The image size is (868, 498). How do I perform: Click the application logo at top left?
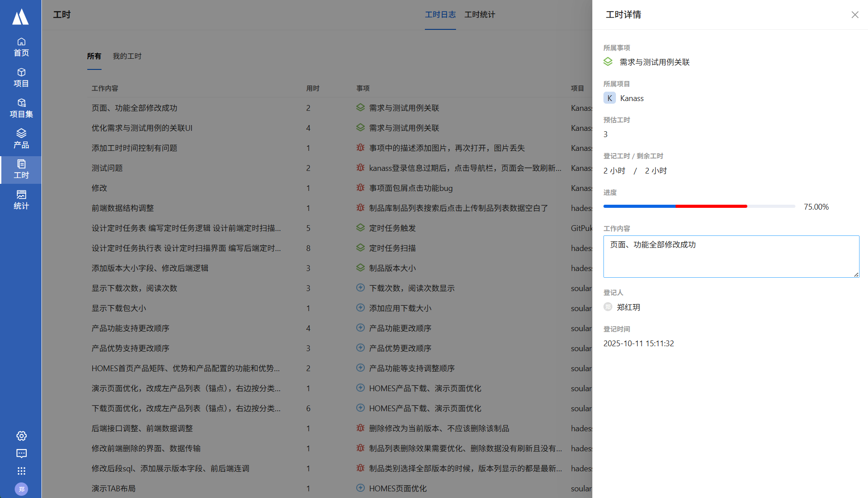tap(20, 17)
